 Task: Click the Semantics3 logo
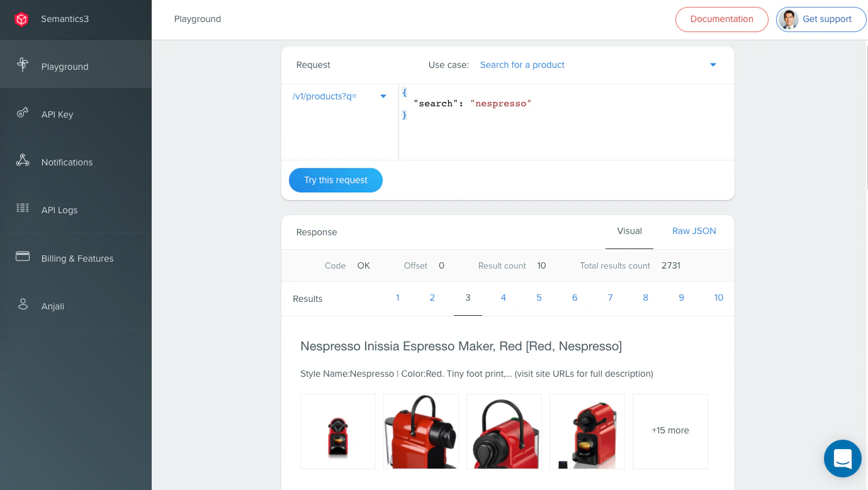21,19
